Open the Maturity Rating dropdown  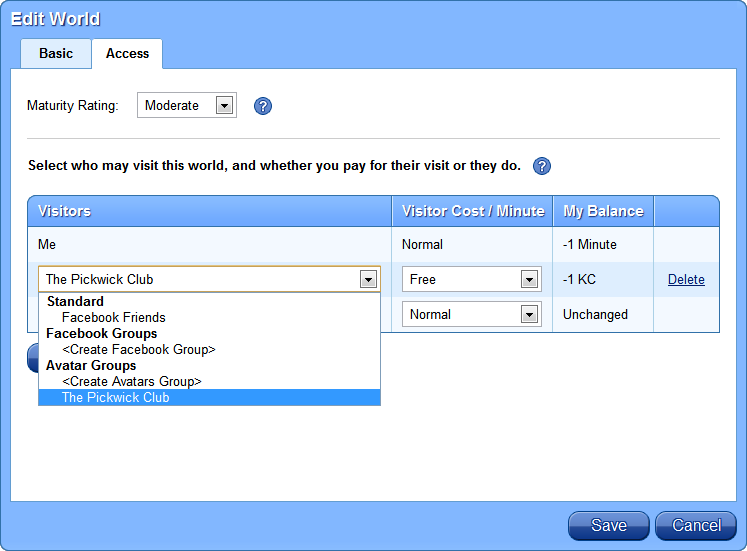225,105
